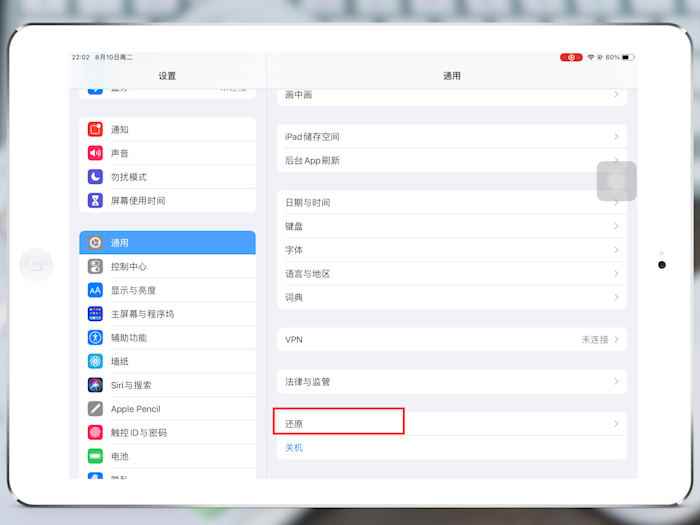Tap the Sounds (声音) speaker icon
Screen dimensions: 700x525
(95, 153)
